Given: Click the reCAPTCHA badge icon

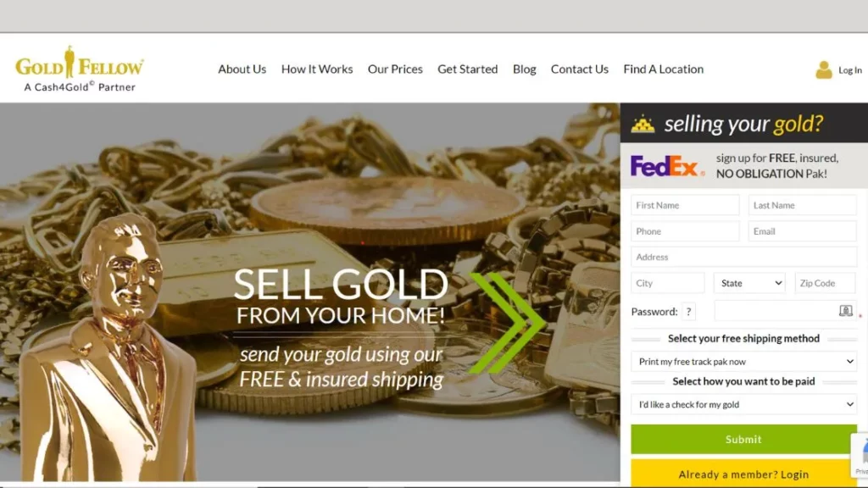Looking at the screenshot, I should coord(860,455).
